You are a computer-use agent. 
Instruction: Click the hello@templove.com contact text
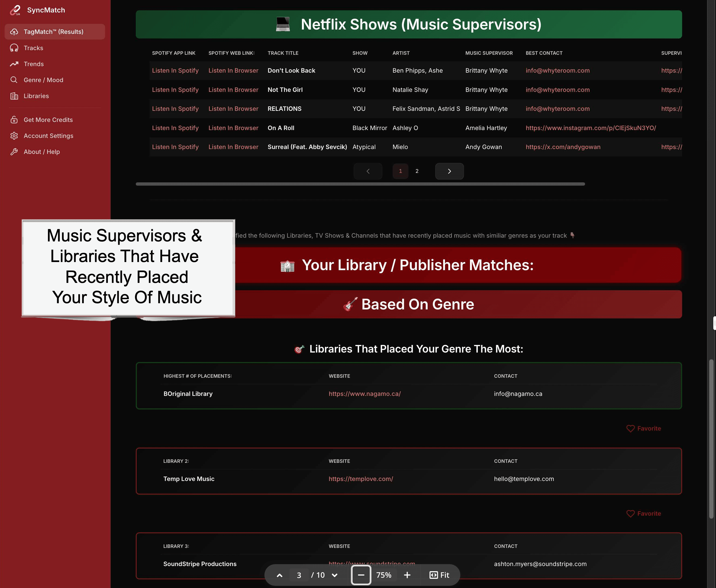pyautogui.click(x=524, y=479)
